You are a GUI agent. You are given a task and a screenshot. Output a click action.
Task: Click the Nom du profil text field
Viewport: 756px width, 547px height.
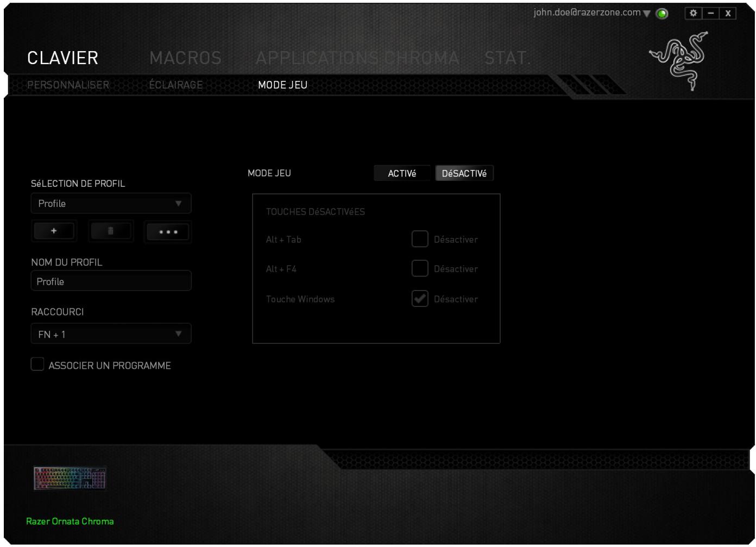tap(111, 281)
